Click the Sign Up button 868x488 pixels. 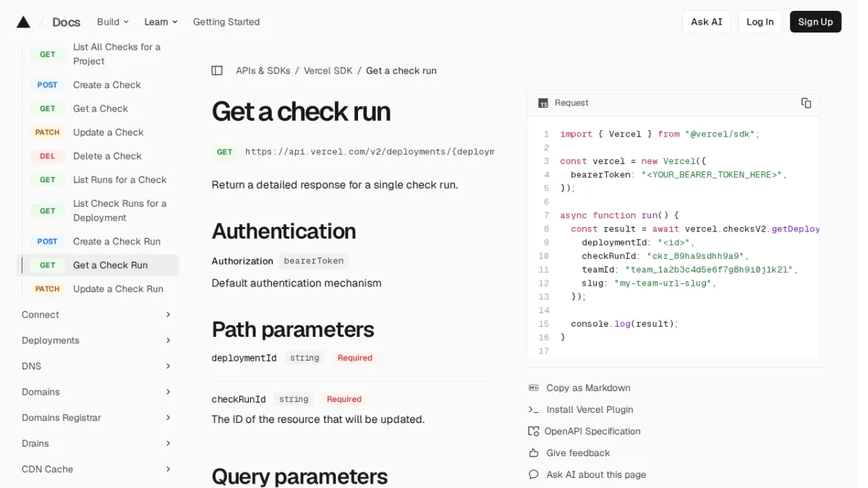coord(815,22)
